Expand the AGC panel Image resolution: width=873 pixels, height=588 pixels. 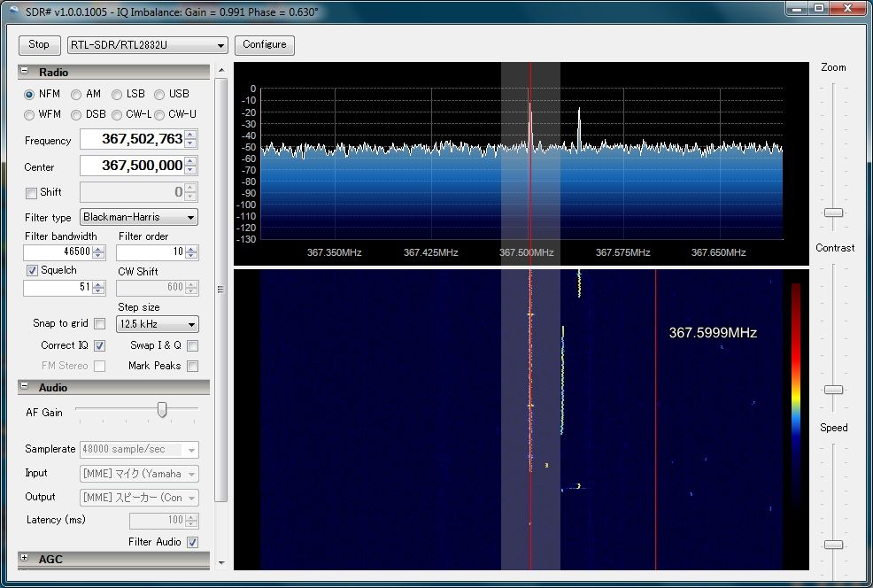(x=24, y=559)
